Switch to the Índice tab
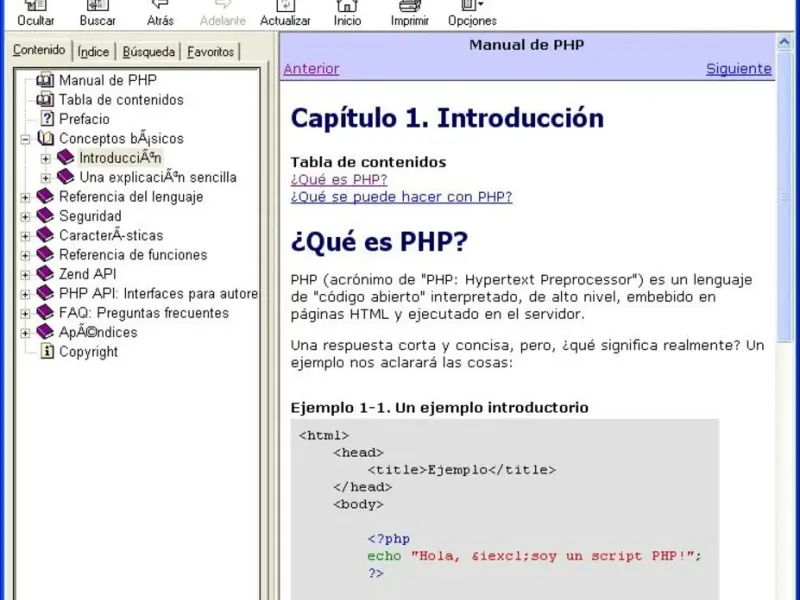The height and width of the screenshot is (600, 800). (x=93, y=52)
